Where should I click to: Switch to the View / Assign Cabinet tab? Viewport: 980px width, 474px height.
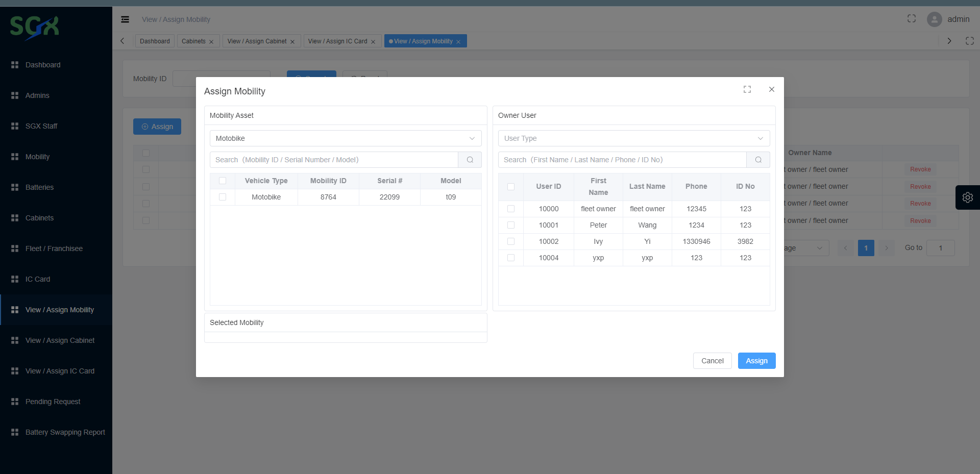257,41
